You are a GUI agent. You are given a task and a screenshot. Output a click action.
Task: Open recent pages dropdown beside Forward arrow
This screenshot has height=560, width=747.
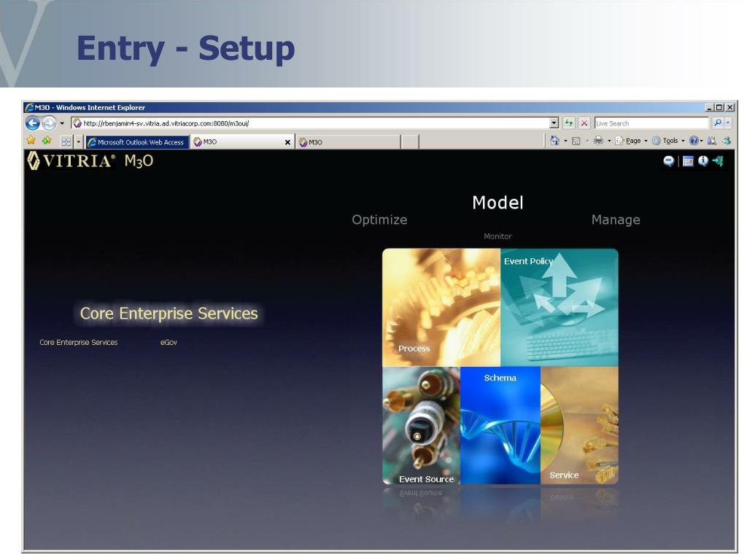click(62, 124)
